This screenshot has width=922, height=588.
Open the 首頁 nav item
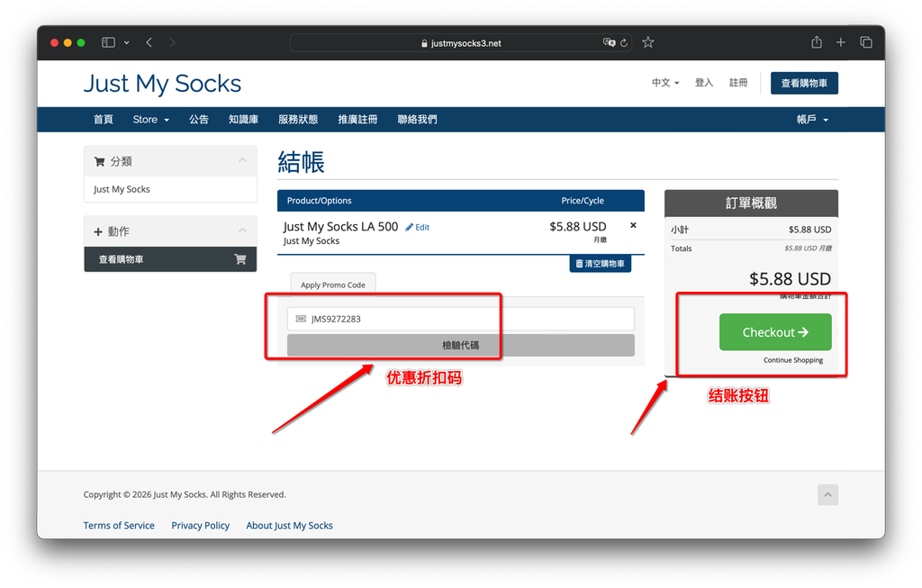coord(103,120)
